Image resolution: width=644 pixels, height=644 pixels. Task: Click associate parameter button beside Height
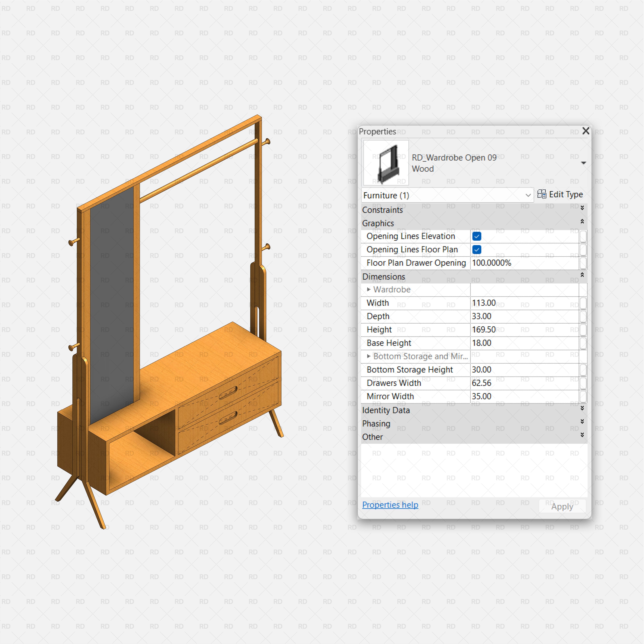[583, 329]
